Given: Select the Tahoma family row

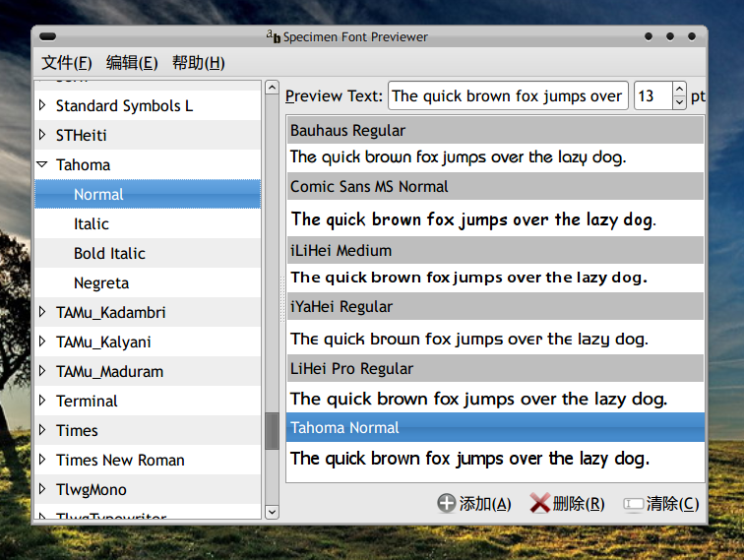Looking at the screenshot, I should coord(148,164).
